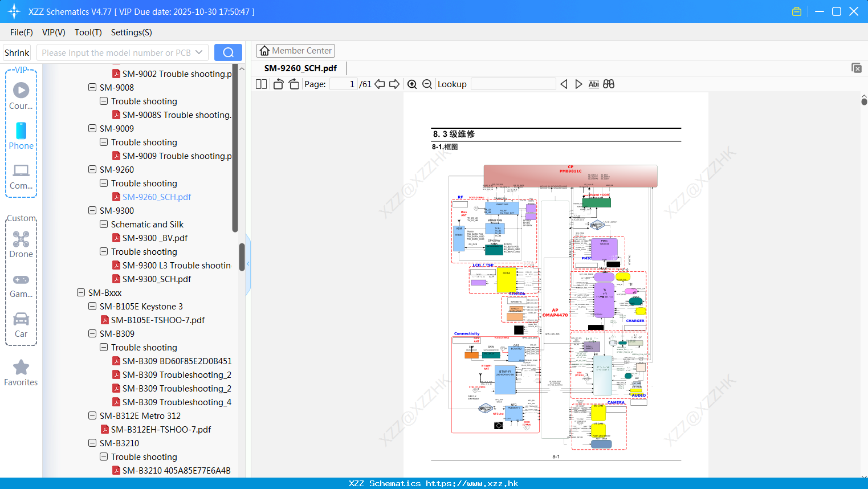Collapse the SM-Bxxx tree node

tap(81, 292)
